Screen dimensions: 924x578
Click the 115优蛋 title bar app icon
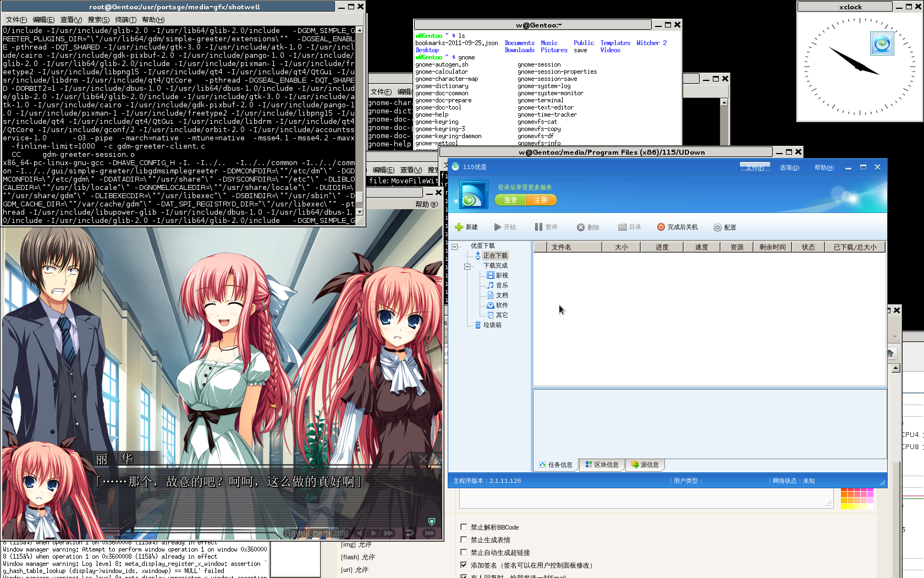(x=455, y=167)
